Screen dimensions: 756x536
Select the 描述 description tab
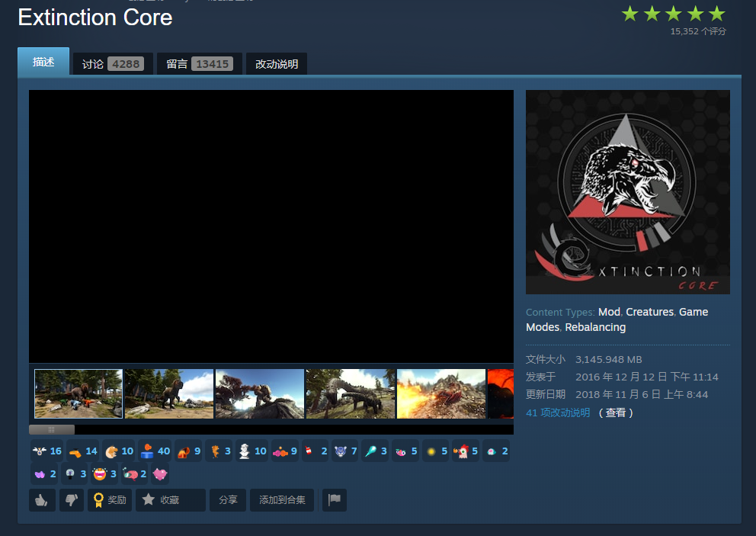point(43,63)
